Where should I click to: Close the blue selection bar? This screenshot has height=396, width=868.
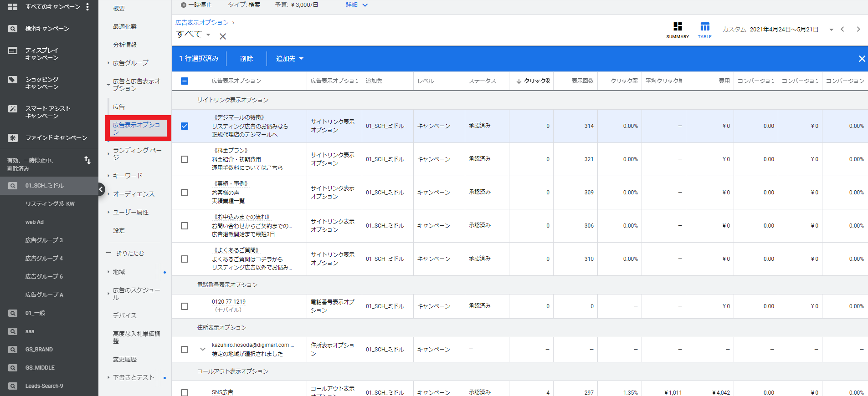coord(862,59)
